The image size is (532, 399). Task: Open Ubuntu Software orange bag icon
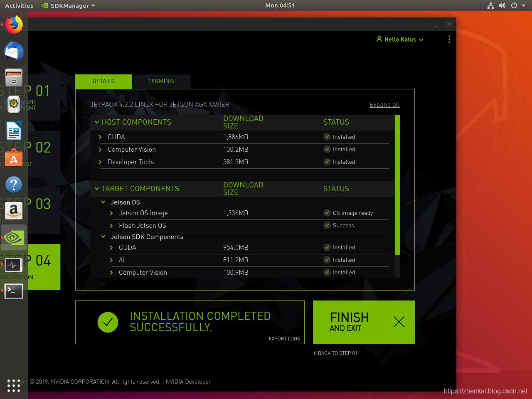click(14, 158)
